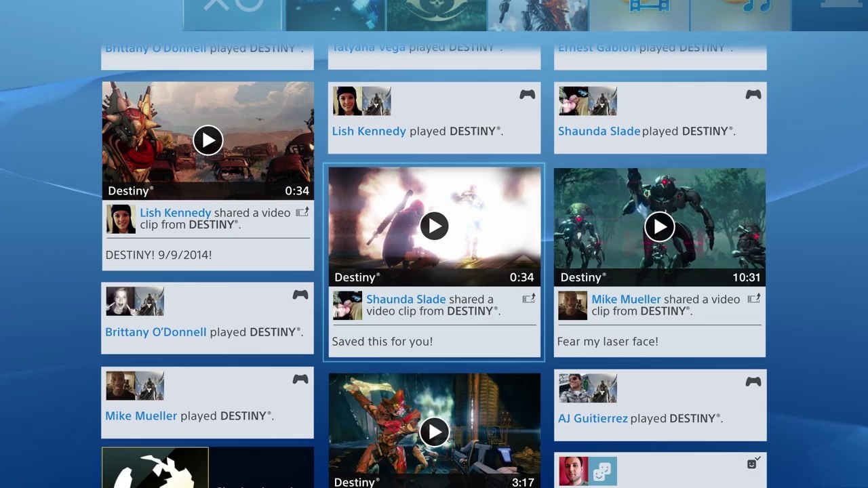This screenshot has height=488, width=868.
Task: Click the 3:17 duration on the bottom video
Action: (x=523, y=483)
